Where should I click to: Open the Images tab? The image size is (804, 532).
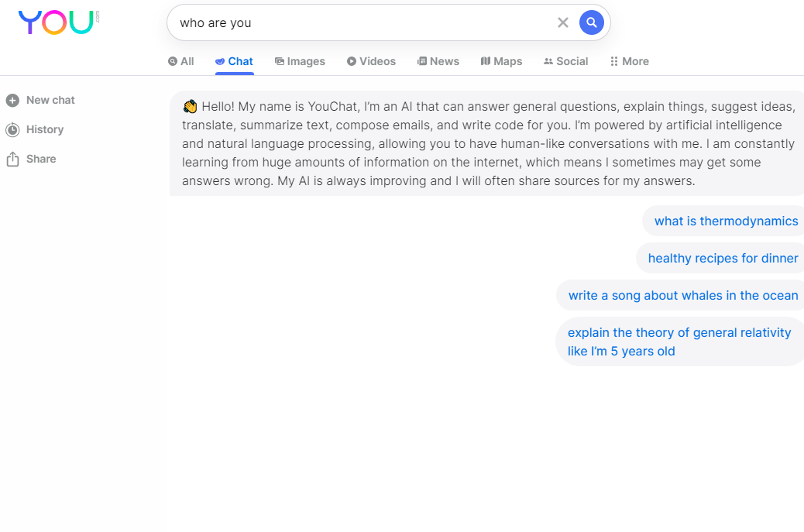300,61
